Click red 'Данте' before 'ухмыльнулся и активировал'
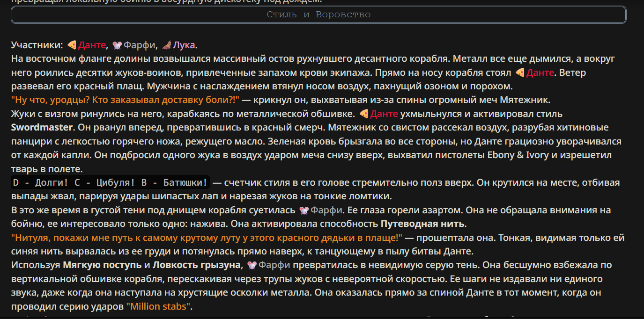Image resolution: width=644 pixels, height=319 pixels. pos(384,114)
